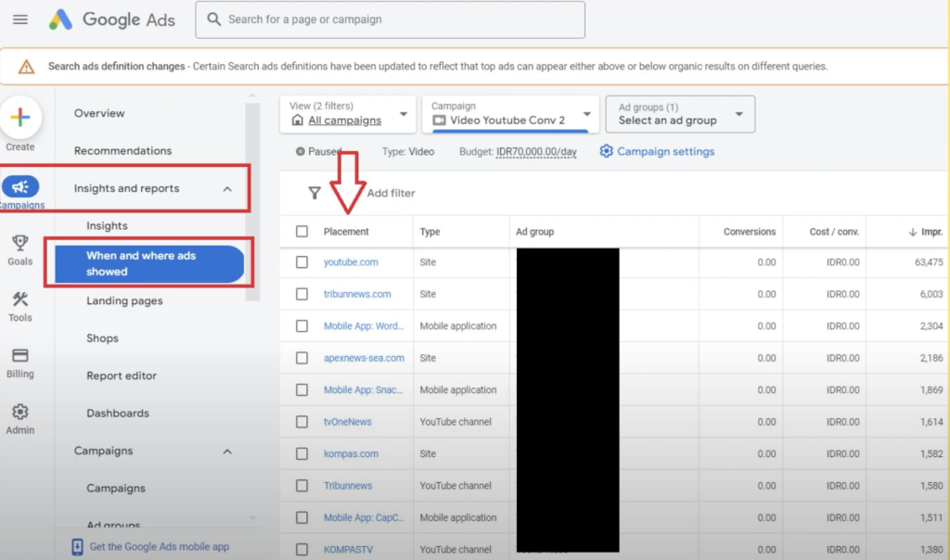Go to Recommendations in the side menu

tap(122, 151)
